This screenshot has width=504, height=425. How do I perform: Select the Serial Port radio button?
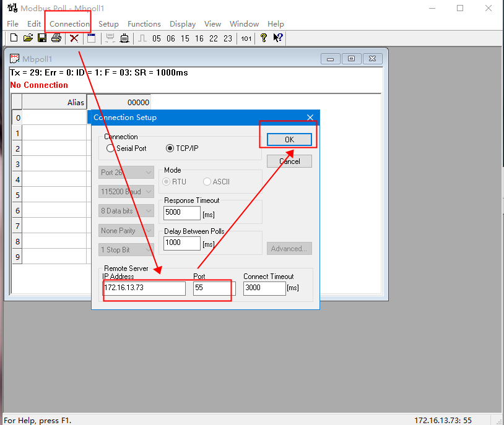click(x=111, y=148)
